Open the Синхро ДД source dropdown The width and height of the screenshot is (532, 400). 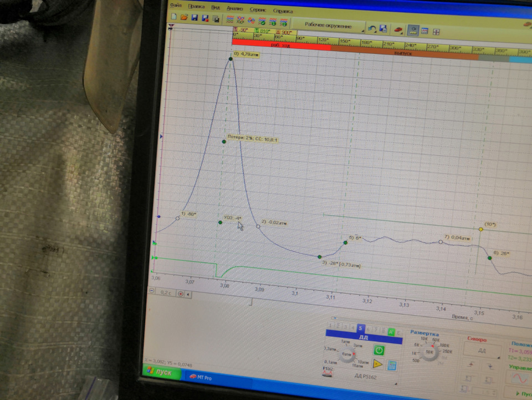coord(482,351)
